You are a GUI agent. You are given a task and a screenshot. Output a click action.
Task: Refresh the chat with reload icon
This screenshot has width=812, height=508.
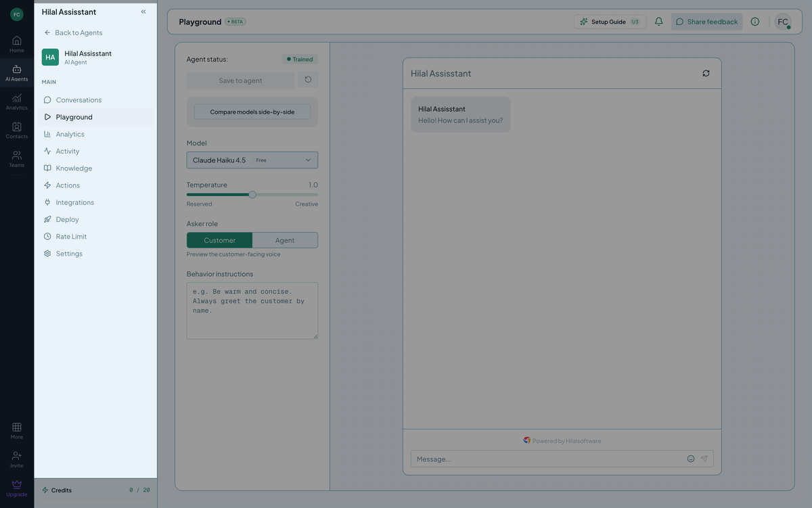[706, 73]
